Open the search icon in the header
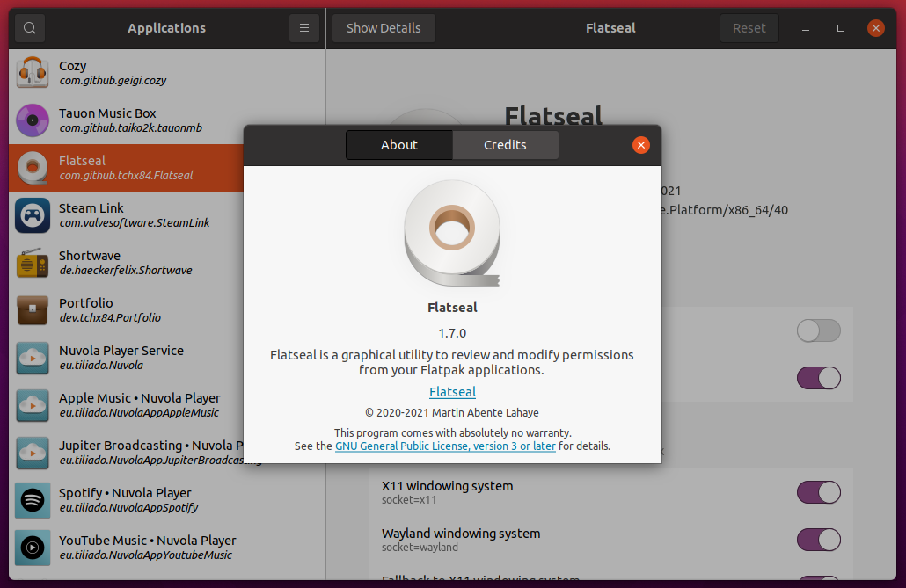Screen dimensions: 906x588 (x=29, y=27)
